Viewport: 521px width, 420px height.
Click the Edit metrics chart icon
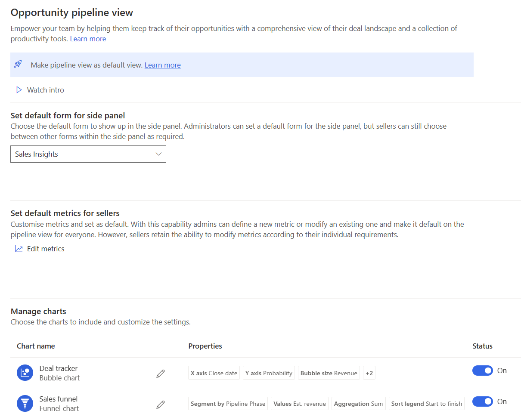point(19,249)
